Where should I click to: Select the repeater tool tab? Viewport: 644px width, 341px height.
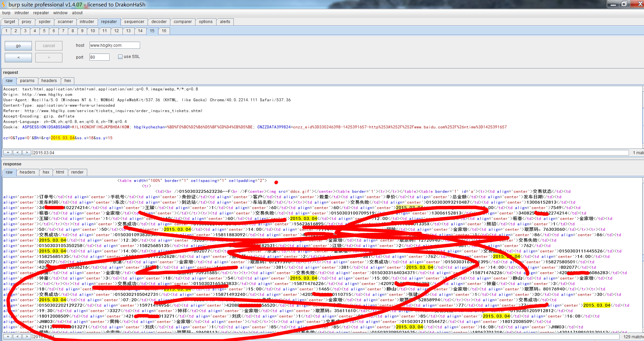click(x=109, y=22)
